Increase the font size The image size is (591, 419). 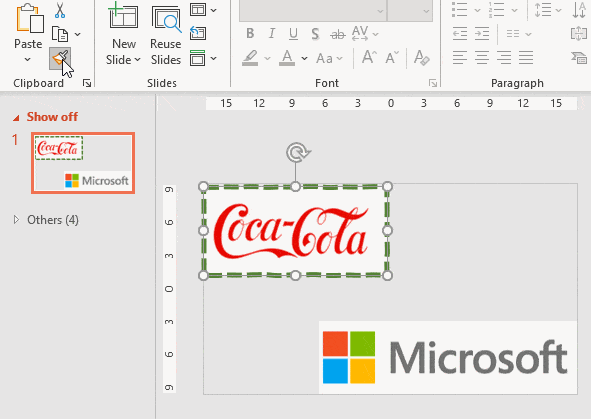pos(369,58)
